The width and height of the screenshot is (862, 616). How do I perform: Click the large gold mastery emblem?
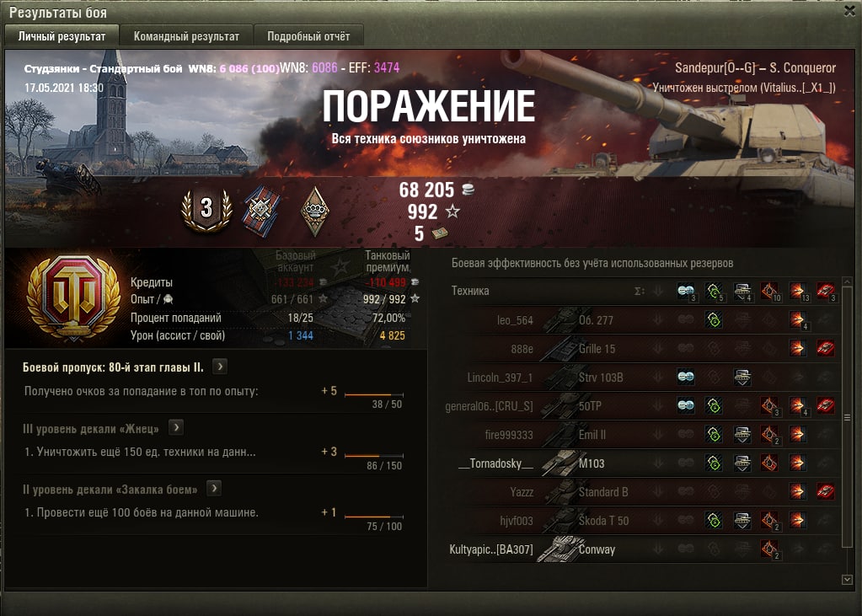tap(73, 298)
